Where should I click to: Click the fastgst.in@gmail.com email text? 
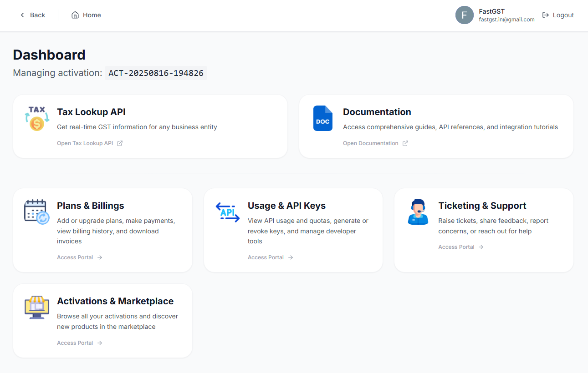(507, 20)
